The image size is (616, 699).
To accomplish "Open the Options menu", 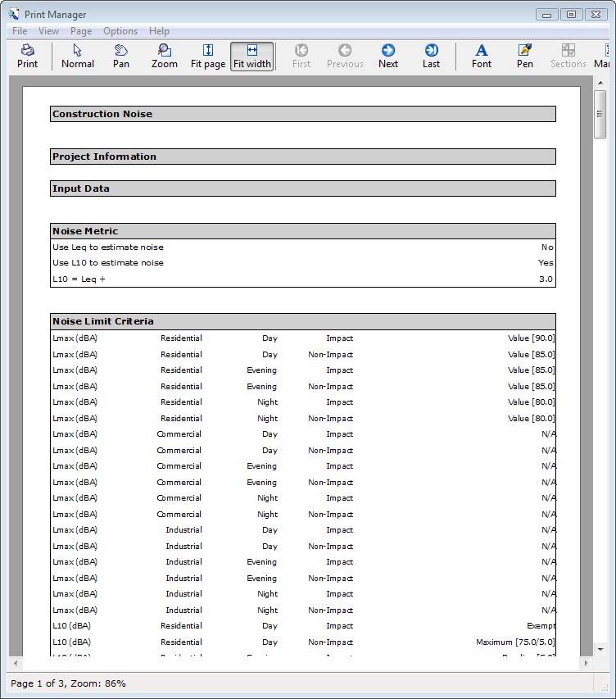I will pos(120,31).
